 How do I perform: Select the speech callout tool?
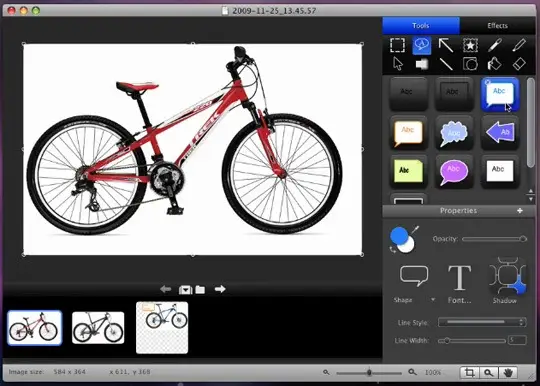422,45
